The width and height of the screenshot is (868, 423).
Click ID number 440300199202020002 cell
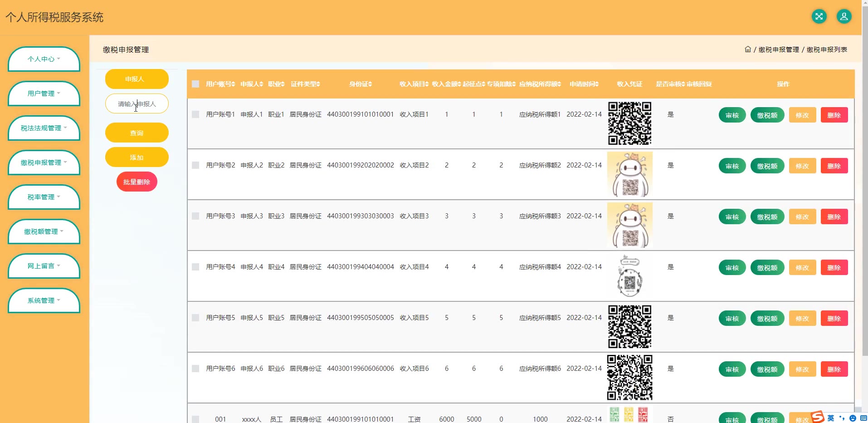pyautogui.click(x=361, y=165)
